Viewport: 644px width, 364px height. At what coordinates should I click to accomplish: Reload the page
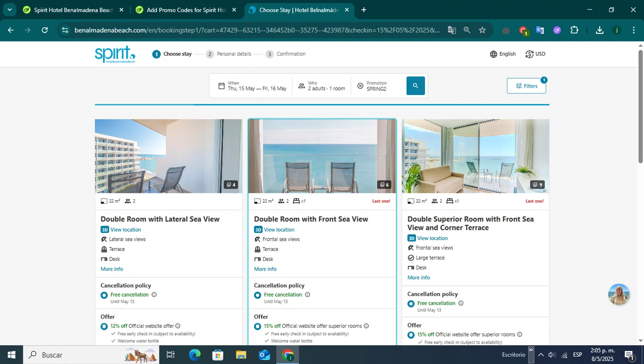pos(45,30)
